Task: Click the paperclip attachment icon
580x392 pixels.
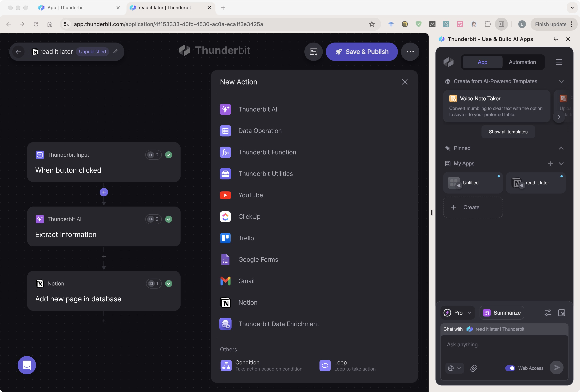Action: tap(473, 368)
